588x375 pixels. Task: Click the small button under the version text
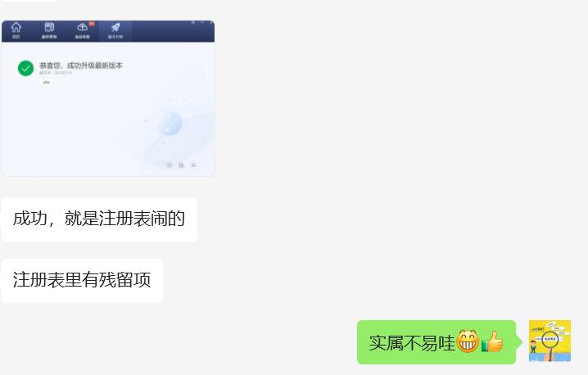46,82
